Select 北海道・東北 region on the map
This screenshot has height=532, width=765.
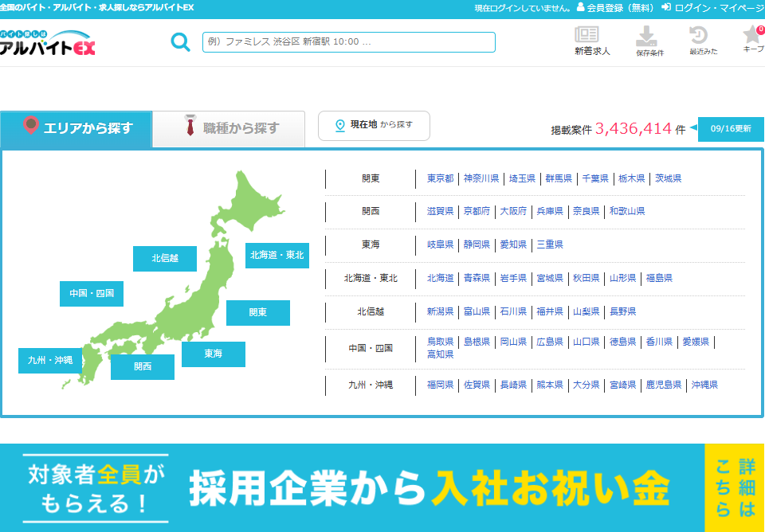coord(277,256)
